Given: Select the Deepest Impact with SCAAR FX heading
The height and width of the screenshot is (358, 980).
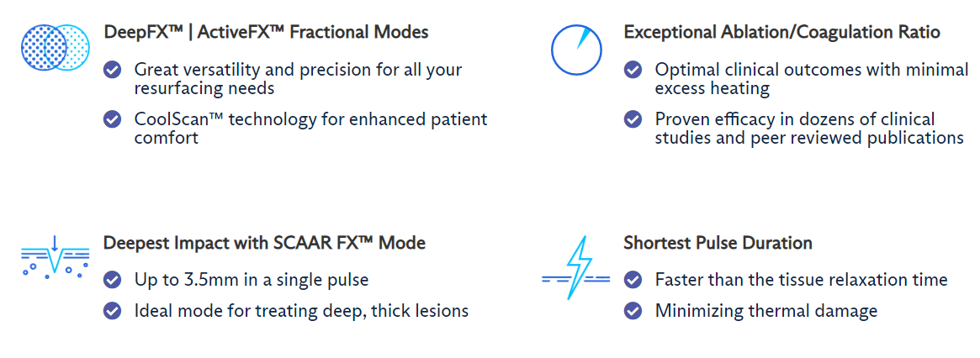Looking at the screenshot, I should 264,242.
